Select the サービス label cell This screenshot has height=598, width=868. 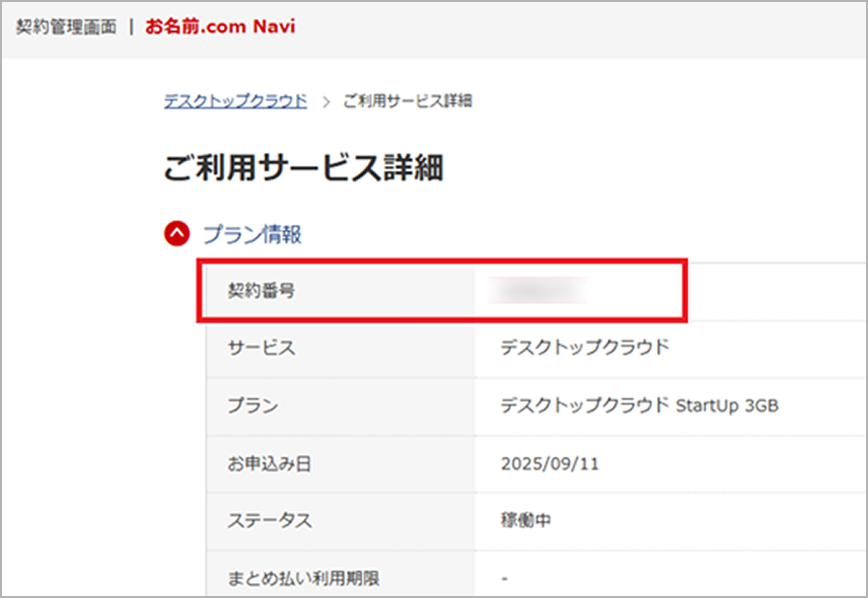[261, 347]
